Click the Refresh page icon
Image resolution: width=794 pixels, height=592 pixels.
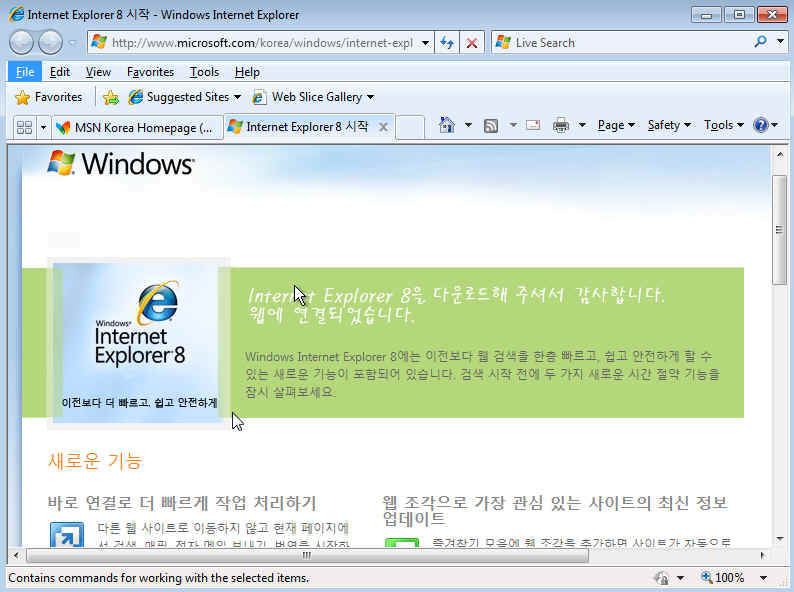point(447,43)
